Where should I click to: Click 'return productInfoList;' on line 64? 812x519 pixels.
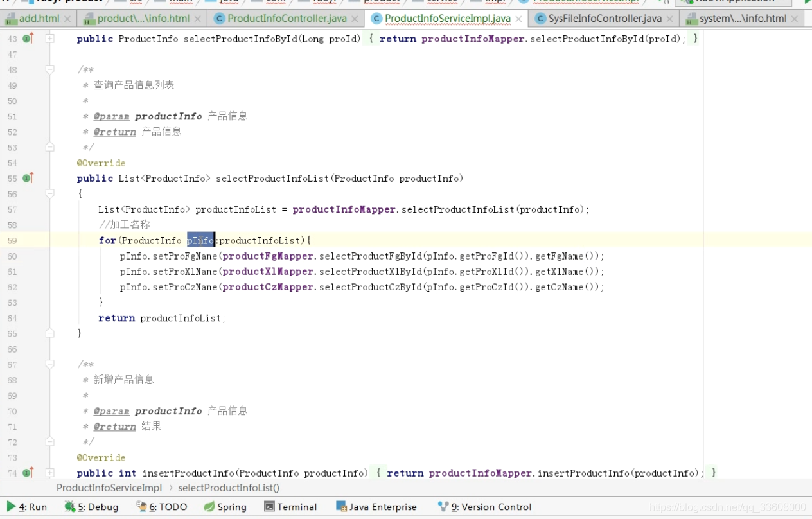(x=162, y=318)
